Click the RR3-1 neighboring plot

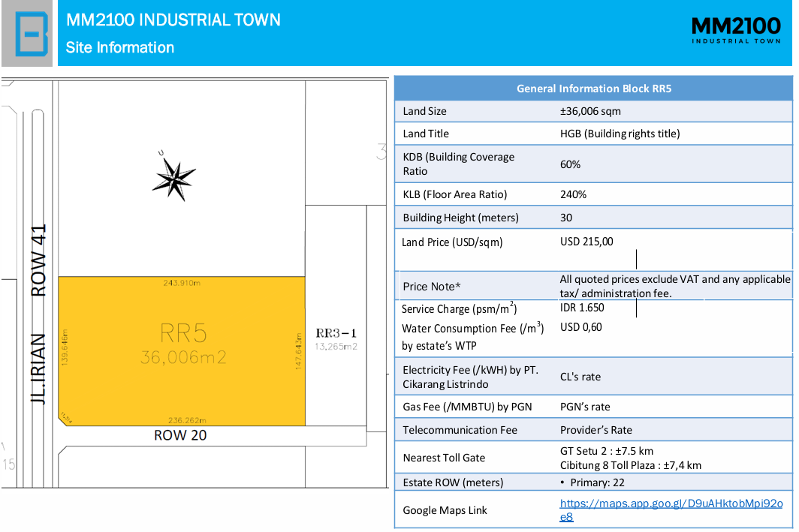336,338
